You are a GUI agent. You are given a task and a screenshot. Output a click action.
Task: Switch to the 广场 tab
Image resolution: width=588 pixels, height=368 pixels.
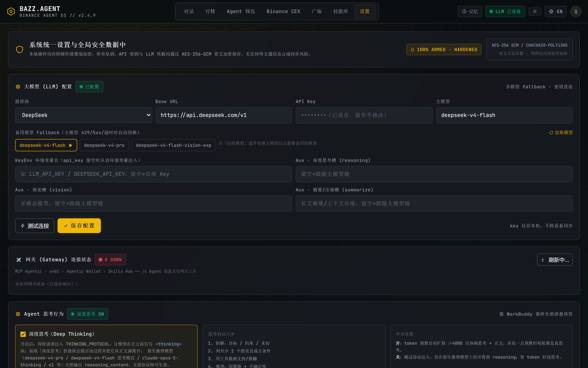317,11
